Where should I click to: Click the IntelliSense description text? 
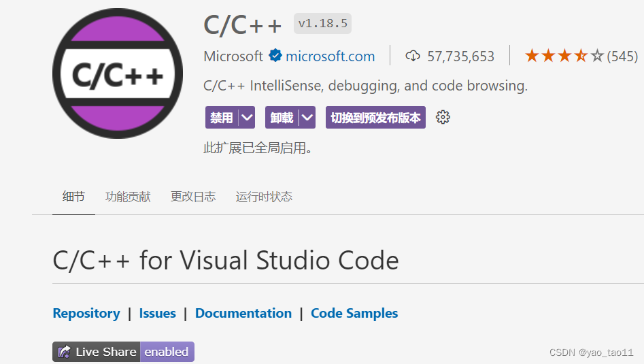click(366, 86)
